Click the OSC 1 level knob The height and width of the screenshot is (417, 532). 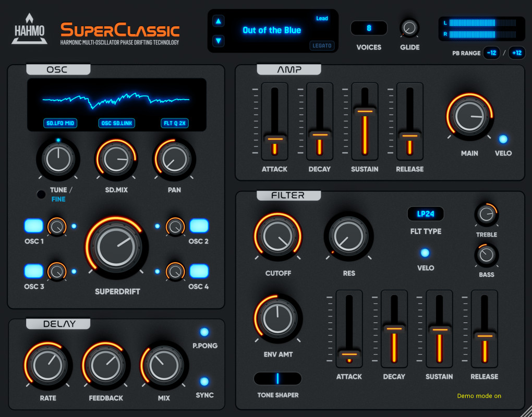coord(57,226)
